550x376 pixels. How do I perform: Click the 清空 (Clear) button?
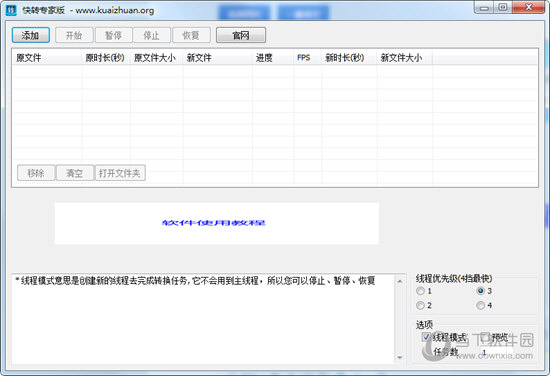75,173
